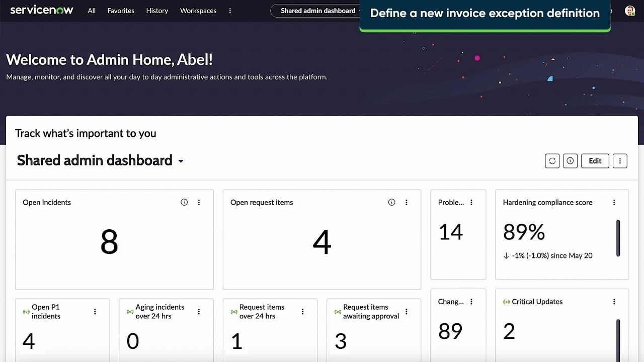Open the more options menu in the header bar
This screenshot has height=362, width=644.
[x=230, y=11]
